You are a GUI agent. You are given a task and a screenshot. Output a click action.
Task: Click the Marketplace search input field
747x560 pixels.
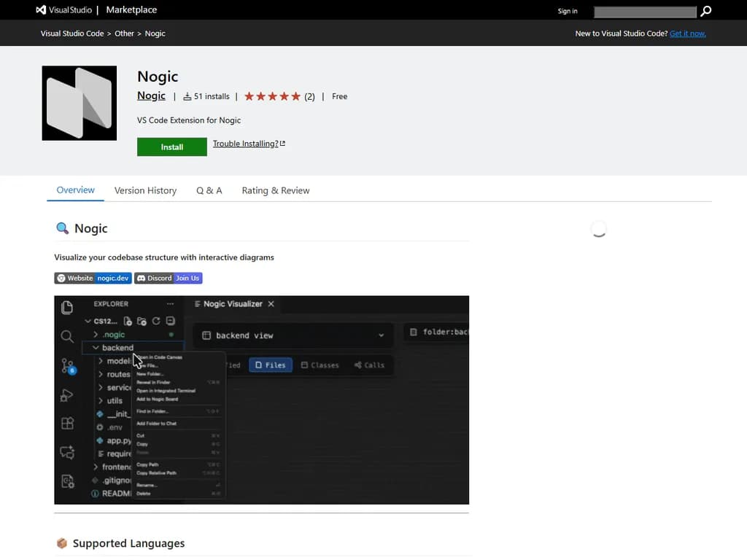[x=645, y=12]
